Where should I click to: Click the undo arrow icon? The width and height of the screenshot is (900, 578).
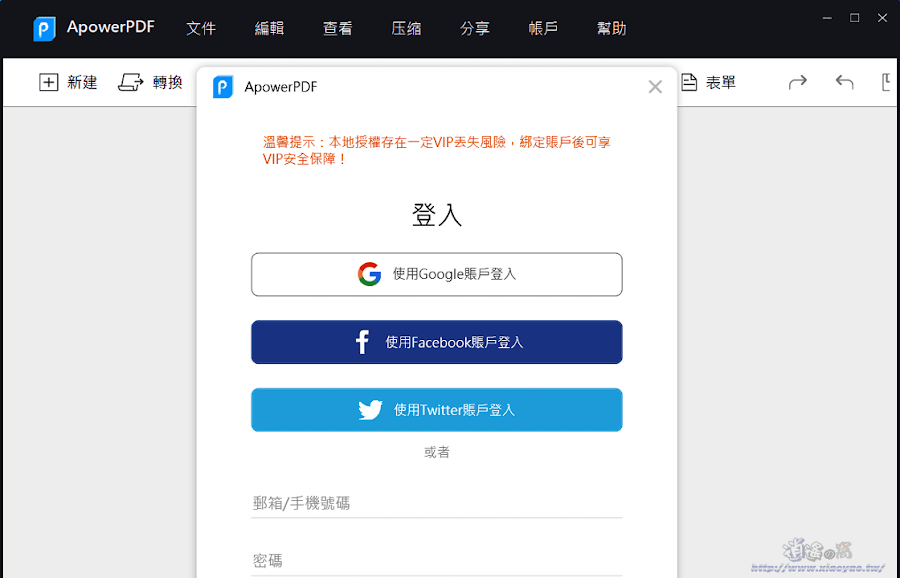pos(845,83)
